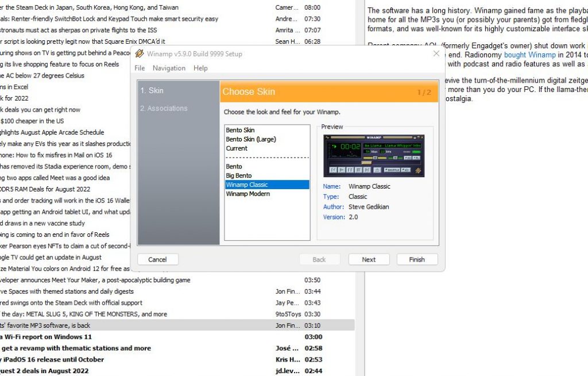Select the August Apple Arcade Schedule article
The image size is (588, 376).
coord(65,132)
